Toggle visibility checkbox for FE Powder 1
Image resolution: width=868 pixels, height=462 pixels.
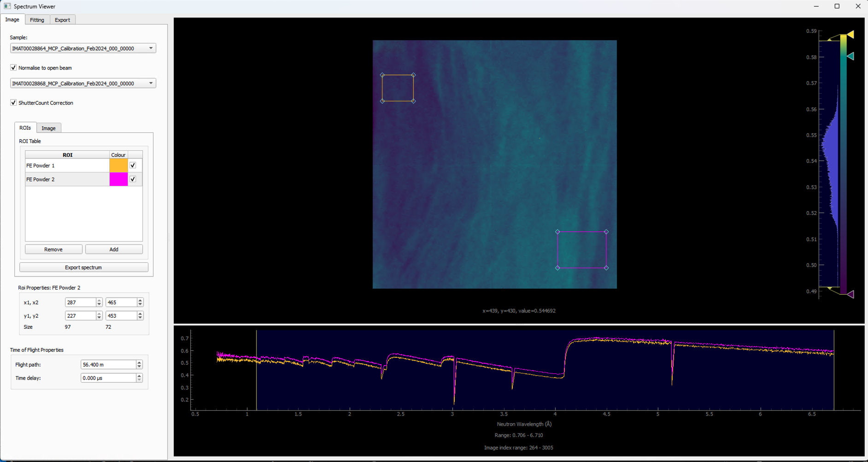tap(133, 166)
